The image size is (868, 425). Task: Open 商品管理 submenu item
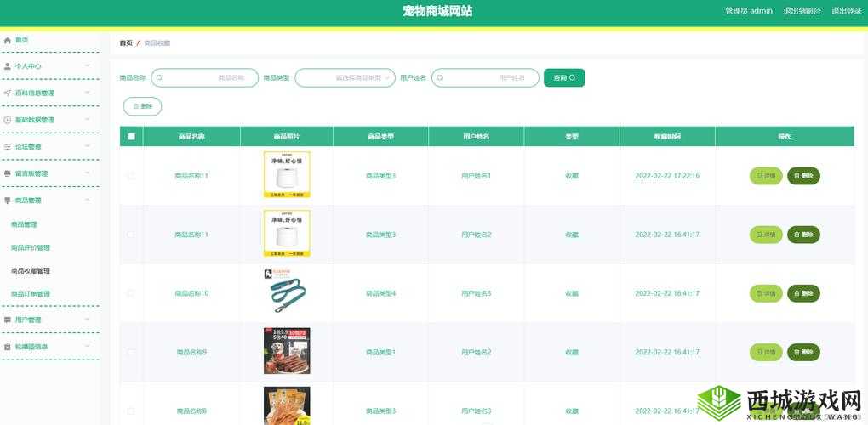coord(24,225)
